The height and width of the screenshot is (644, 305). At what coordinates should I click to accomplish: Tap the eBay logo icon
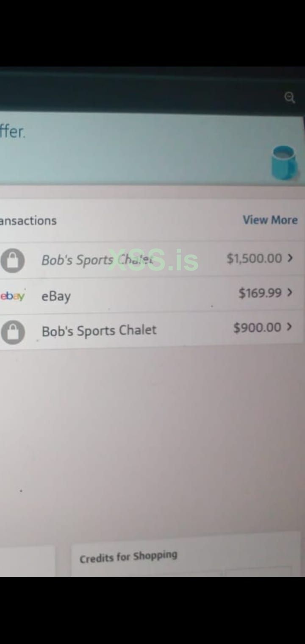click(x=12, y=296)
